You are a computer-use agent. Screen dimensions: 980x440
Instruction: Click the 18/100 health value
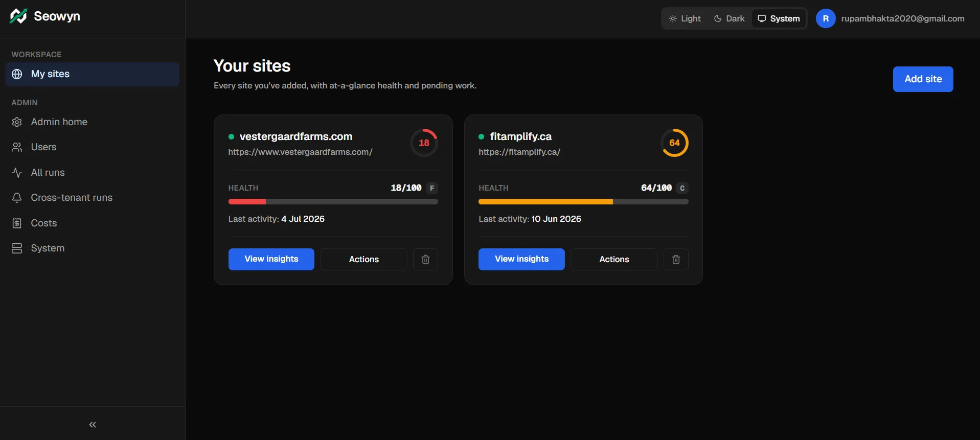point(406,188)
